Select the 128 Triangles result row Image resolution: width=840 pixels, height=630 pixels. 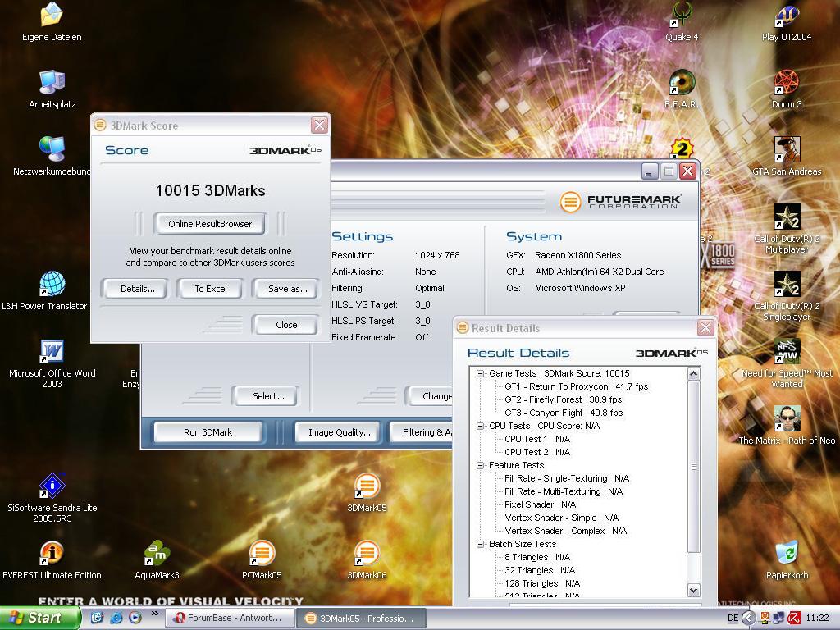click(x=542, y=583)
